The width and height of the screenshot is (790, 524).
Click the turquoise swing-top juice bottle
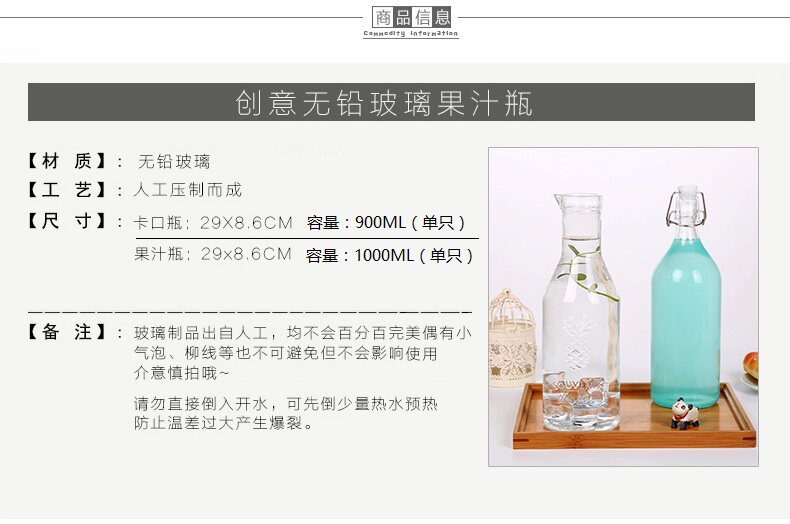[686, 297]
